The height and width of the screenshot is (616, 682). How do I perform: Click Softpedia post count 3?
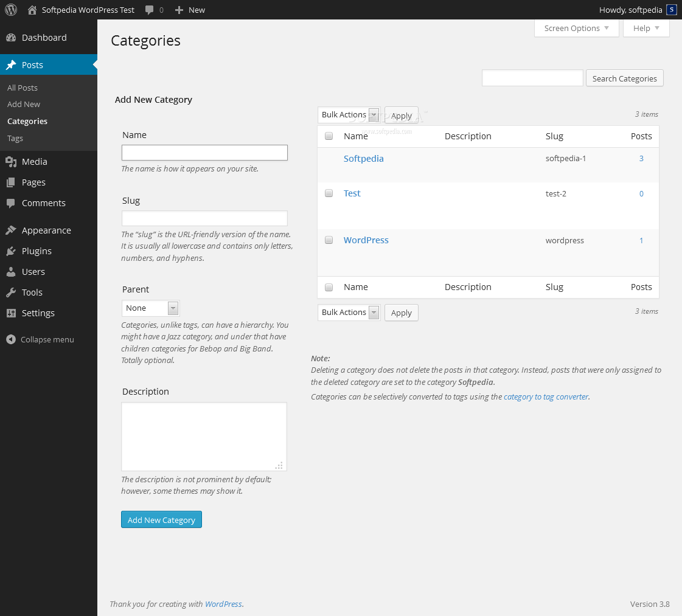641,159
